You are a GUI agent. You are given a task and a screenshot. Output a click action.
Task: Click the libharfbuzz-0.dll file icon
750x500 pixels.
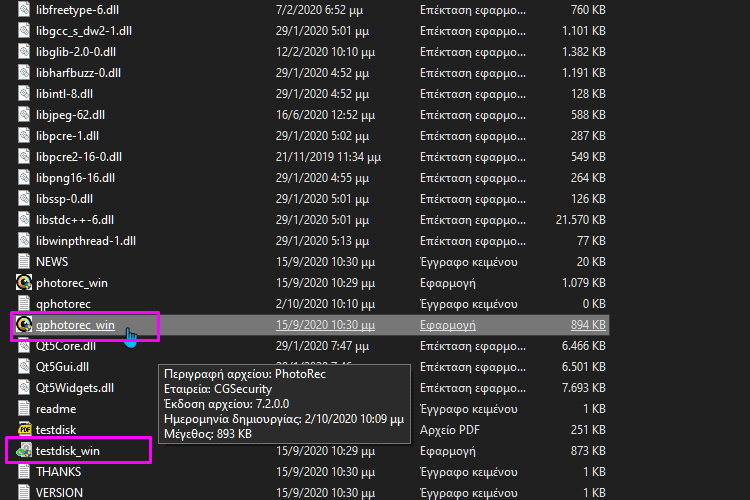(x=23, y=73)
